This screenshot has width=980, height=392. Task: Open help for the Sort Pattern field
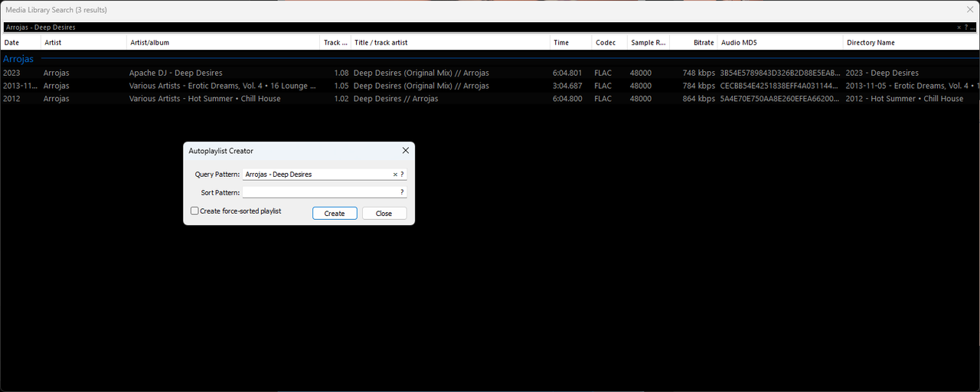(x=402, y=193)
